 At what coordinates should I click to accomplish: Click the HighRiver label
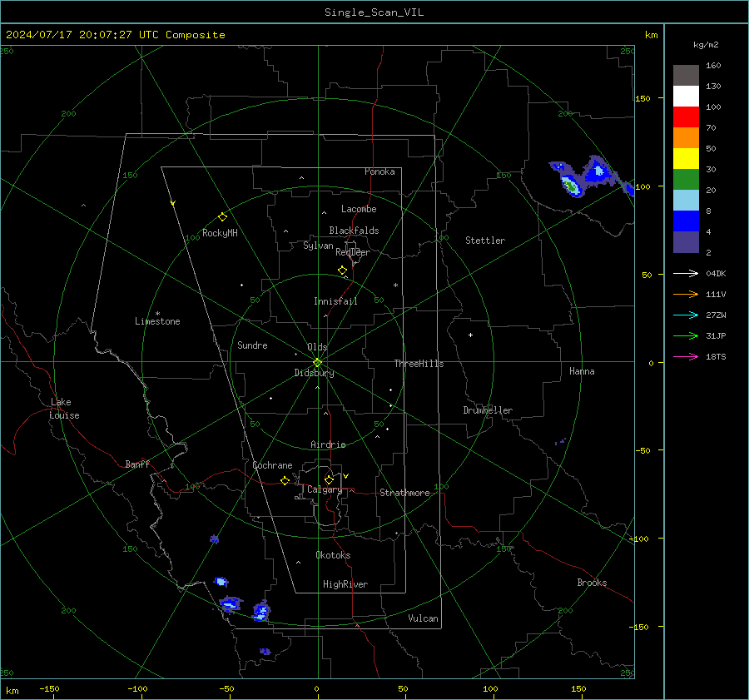(345, 584)
